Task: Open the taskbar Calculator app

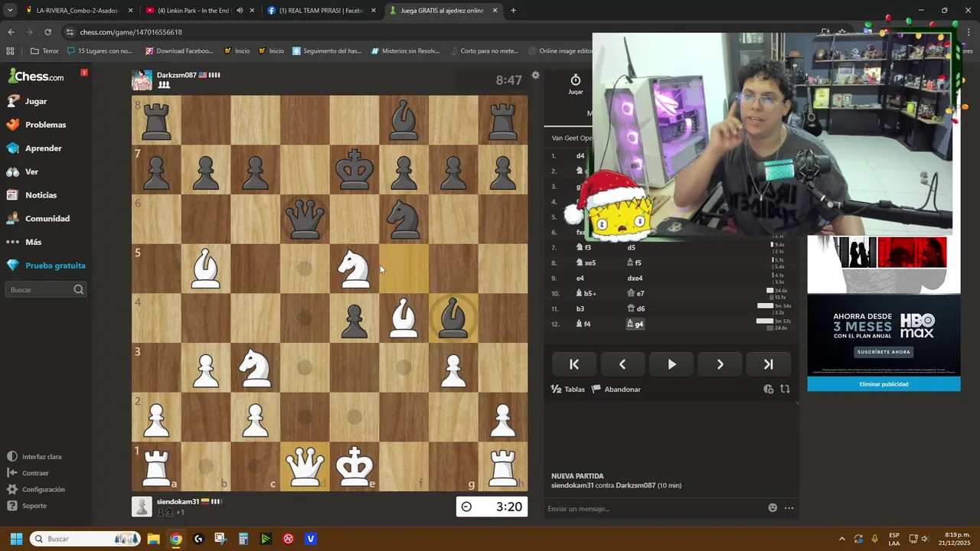Action: coord(243,539)
